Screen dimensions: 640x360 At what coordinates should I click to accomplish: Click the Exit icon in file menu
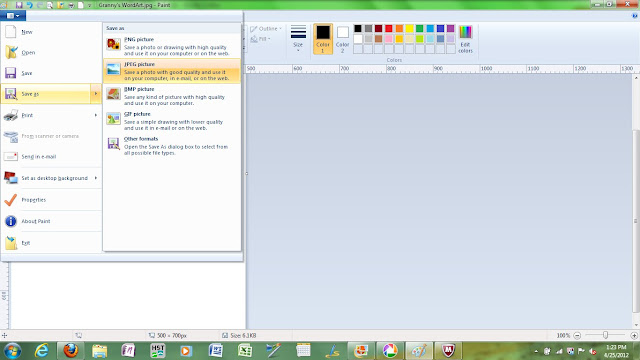point(11,243)
